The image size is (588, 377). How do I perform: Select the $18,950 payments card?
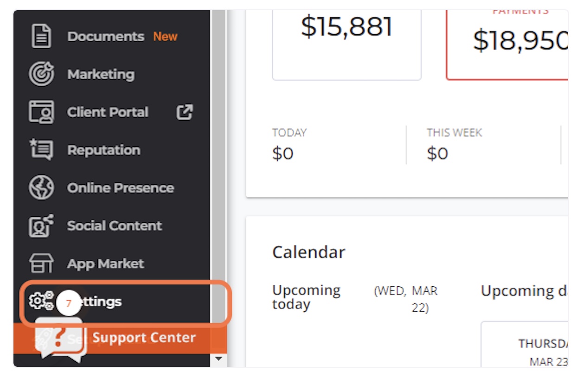[507, 45]
